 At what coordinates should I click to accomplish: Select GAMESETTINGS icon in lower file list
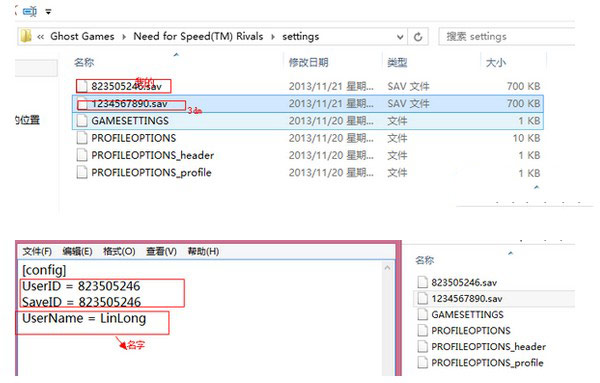[x=422, y=315]
